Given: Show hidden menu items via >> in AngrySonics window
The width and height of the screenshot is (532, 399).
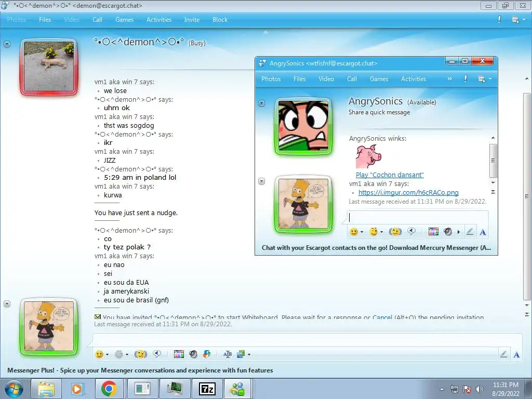Looking at the screenshot, I should 449,79.
